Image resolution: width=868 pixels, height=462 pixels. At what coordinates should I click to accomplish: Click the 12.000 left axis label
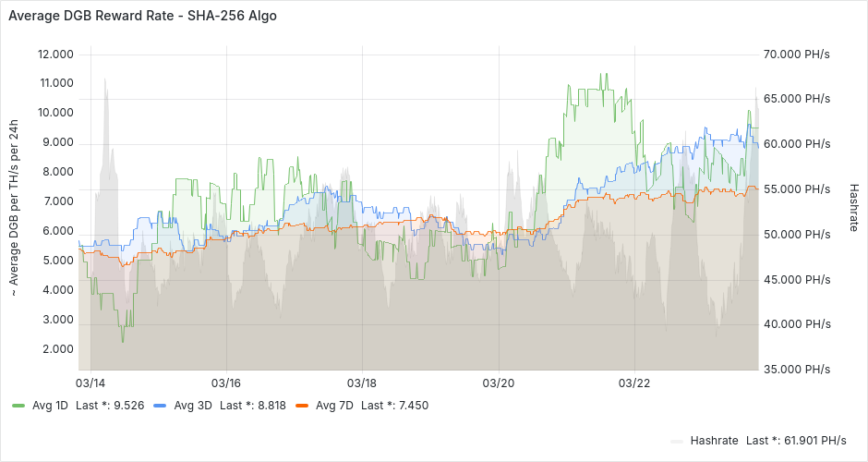pyautogui.click(x=55, y=55)
